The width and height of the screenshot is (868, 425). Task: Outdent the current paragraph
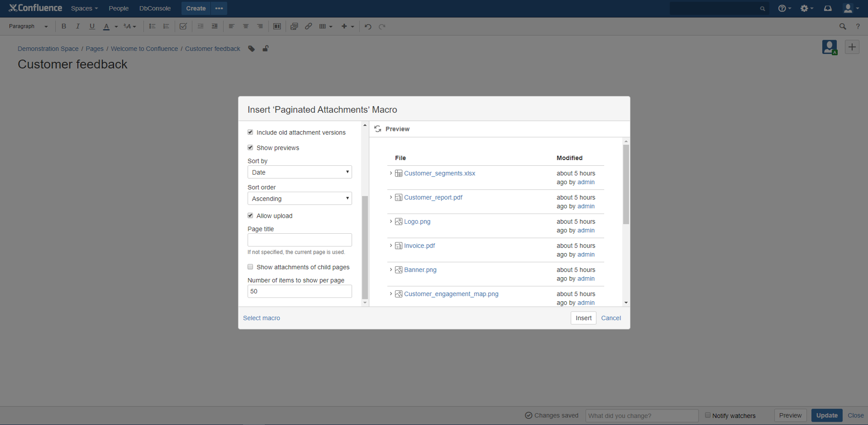click(200, 26)
